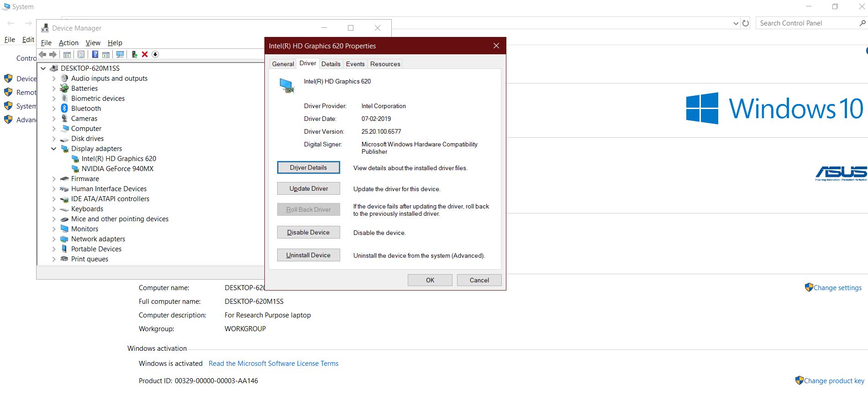
Task: Click the Uninstall Device button
Action: pyautogui.click(x=309, y=255)
